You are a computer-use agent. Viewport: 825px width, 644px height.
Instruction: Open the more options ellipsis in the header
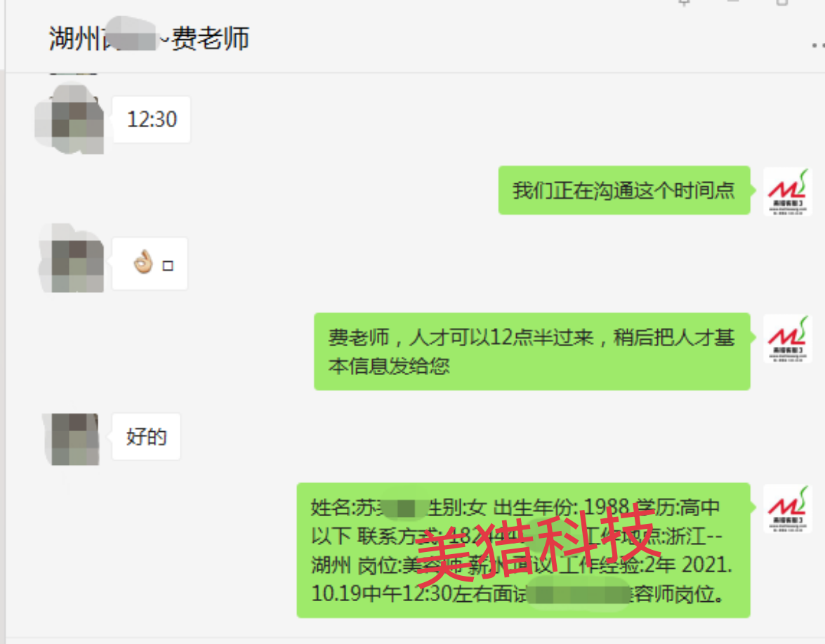(818, 46)
